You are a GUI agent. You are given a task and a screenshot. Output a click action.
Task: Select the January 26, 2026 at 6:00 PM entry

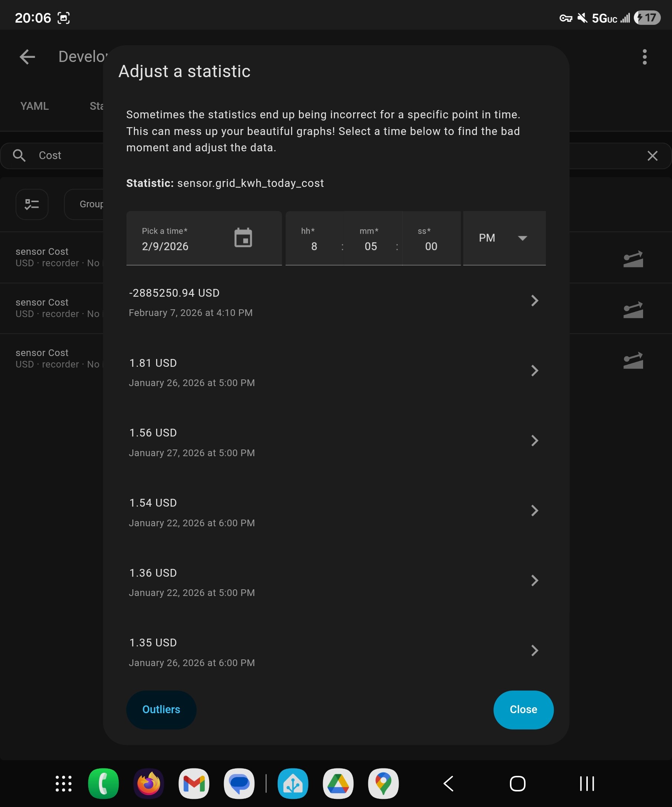[x=336, y=652]
